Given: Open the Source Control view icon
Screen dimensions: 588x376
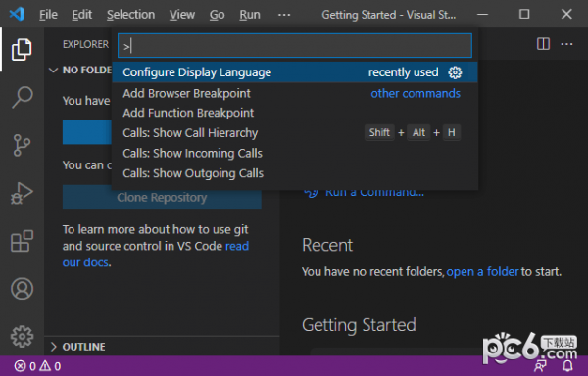Looking at the screenshot, I should (22, 145).
